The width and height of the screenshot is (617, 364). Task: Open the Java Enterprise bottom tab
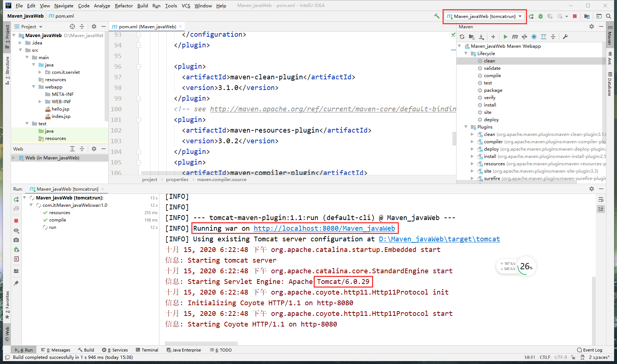184,350
